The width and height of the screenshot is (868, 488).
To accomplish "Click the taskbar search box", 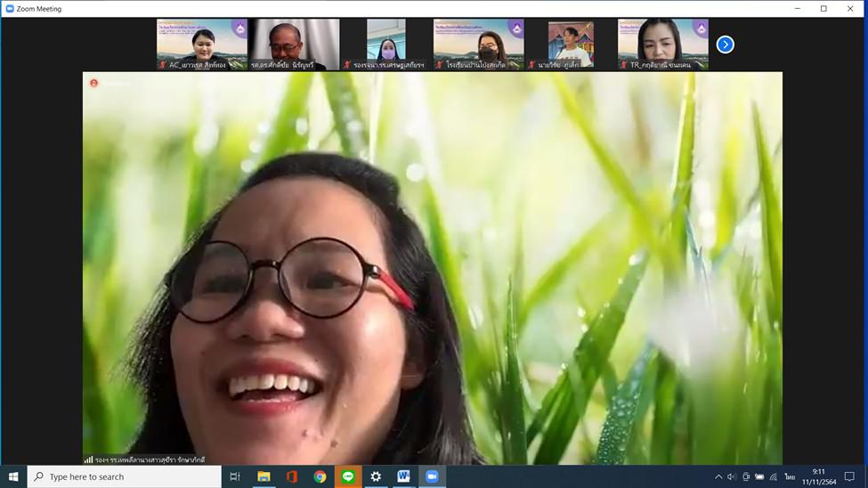I will point(125,476).
